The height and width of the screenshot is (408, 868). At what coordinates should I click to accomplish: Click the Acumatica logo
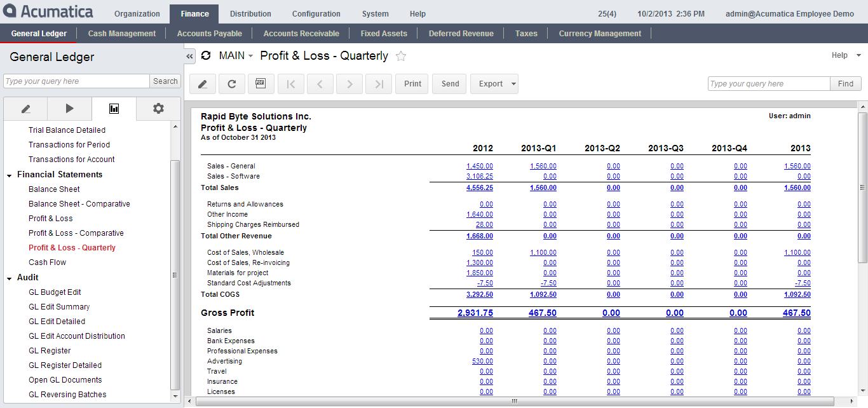[48, 11]
